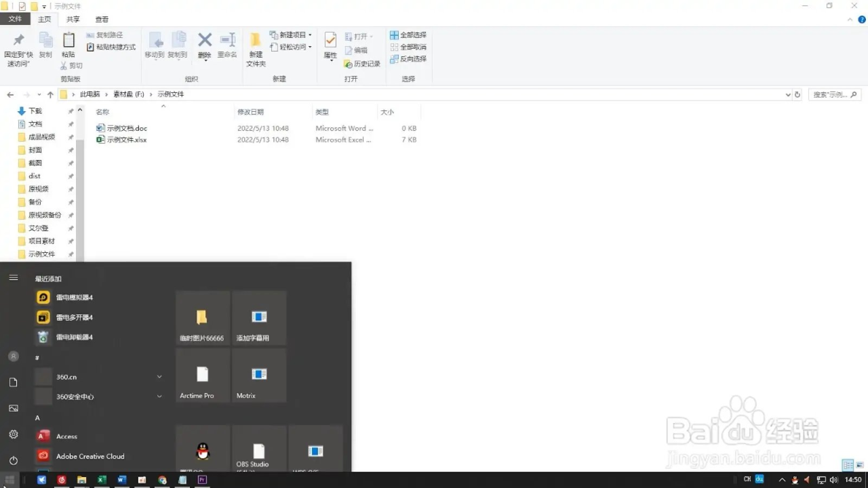Select the 示例文件.xlsx file
Screen dimensions: 868x488
pyautogui.click(x=126, y=140)
